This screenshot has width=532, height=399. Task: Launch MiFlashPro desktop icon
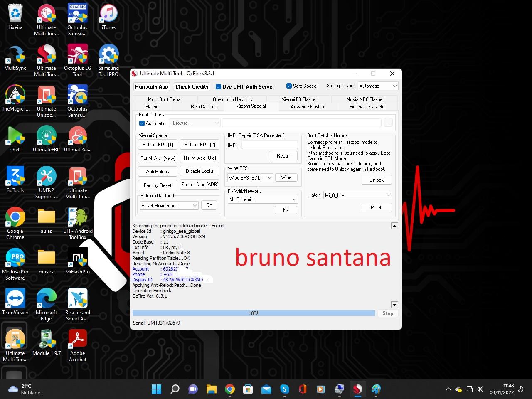[78, 261]
